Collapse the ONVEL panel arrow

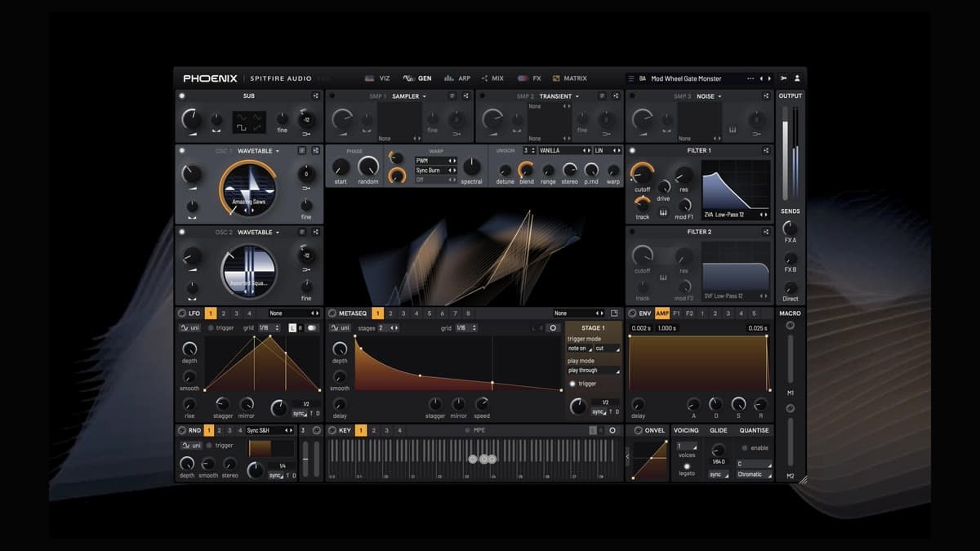click(x=629, y=458)
